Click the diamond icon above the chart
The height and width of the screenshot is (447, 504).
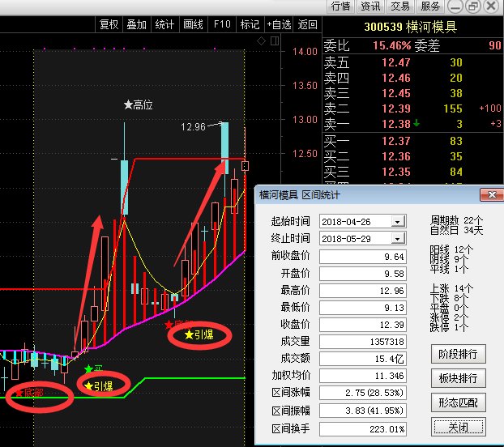[x=262, y=41]
